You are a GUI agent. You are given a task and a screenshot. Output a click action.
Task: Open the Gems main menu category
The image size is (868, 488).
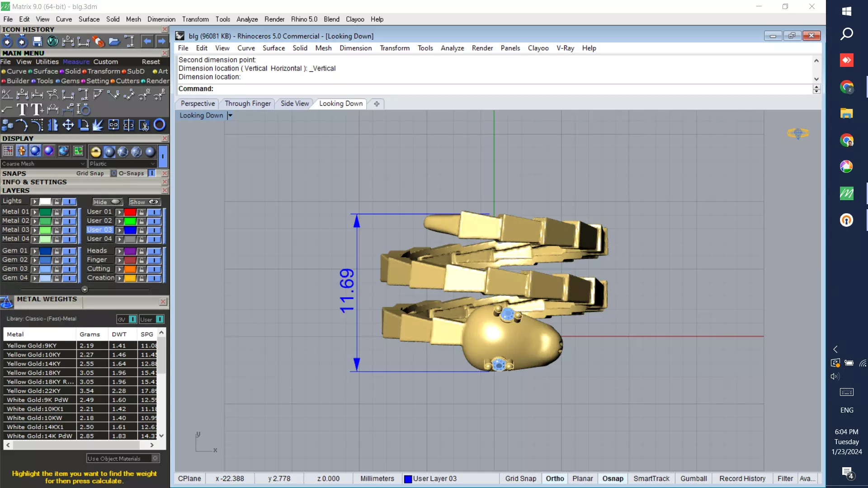pos(70,81)
